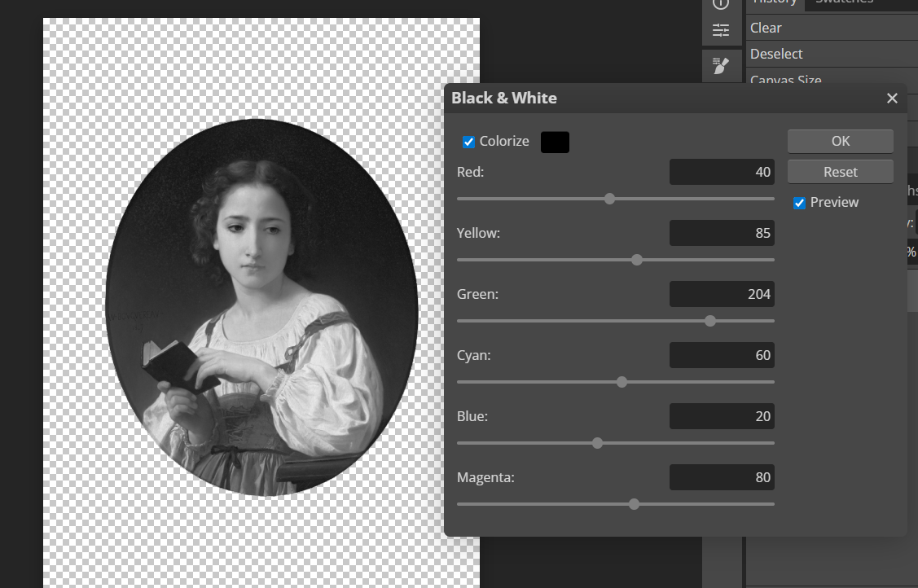Select the Blue value input box
918x588 pixels.
click(721, 416)
